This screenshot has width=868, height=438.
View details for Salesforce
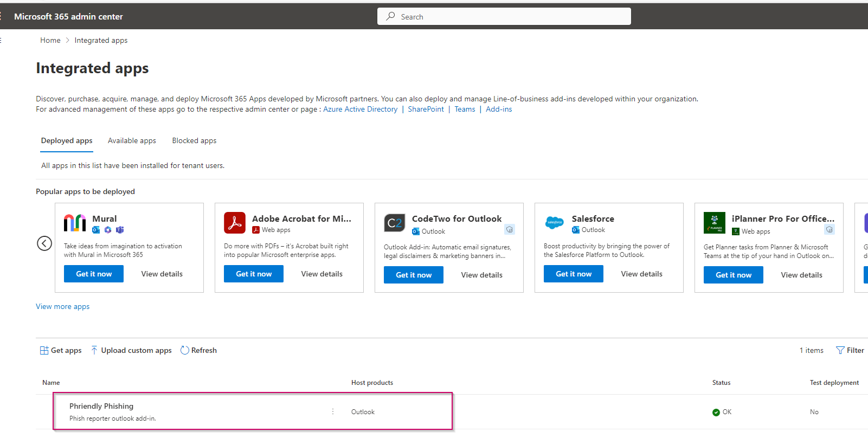pos(642,274)
